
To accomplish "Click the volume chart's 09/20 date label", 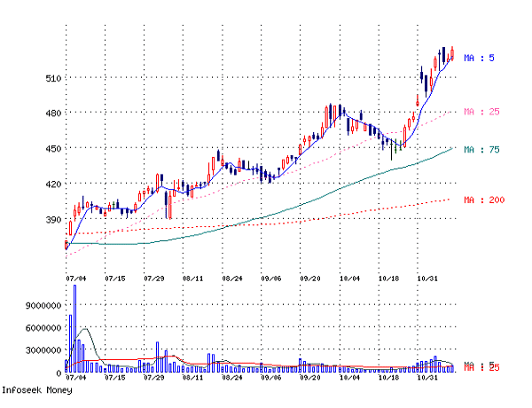I will point(310,378).
